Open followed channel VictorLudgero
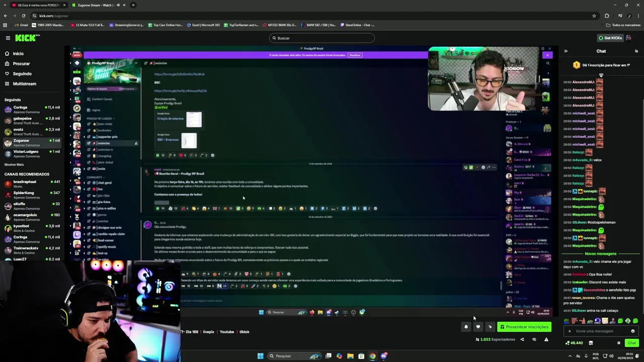Image resolution: width=644 pixels, height=362 pixels. pyautogui.click(x=31, y=153)
